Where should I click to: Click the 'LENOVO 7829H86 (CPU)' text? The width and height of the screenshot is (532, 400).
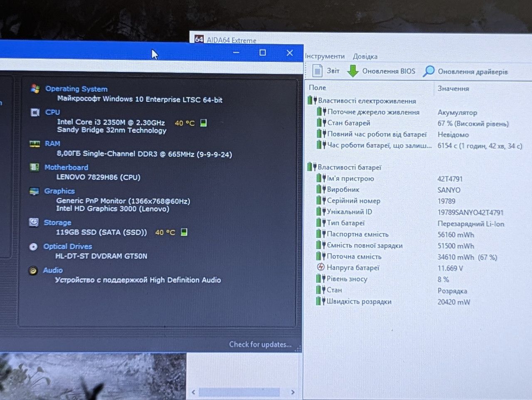pos(98,177)
